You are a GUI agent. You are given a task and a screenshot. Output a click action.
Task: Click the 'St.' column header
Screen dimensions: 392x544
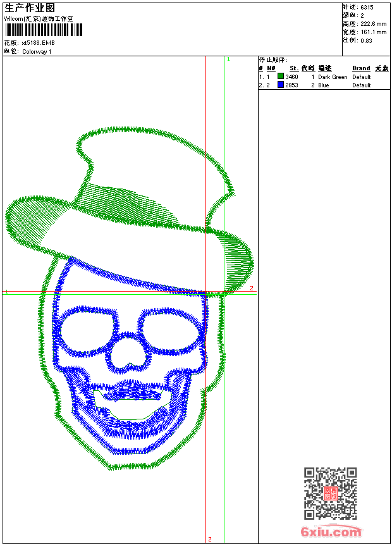(x=293, y=68)
